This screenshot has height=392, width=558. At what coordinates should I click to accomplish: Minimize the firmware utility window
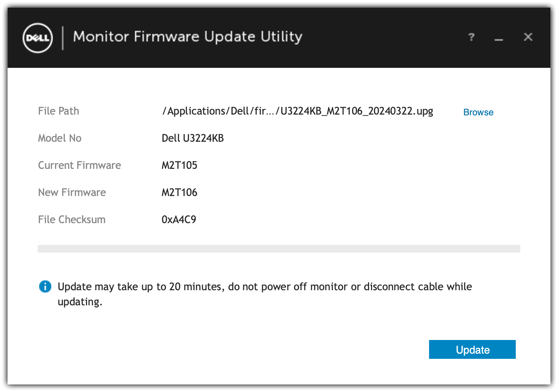(499, 38)
